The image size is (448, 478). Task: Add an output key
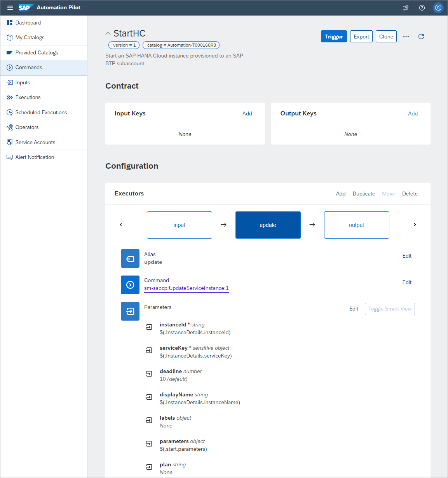[x=413, y=113]
